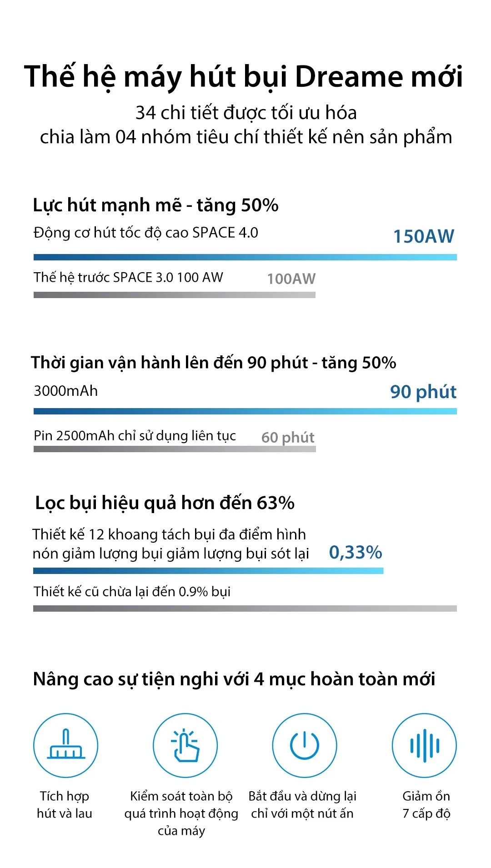Click the 'Lực hút mạnh mẽ - tăng 50%' heading
The width and height of the screenshot is (491, 868).
(155, 205)
